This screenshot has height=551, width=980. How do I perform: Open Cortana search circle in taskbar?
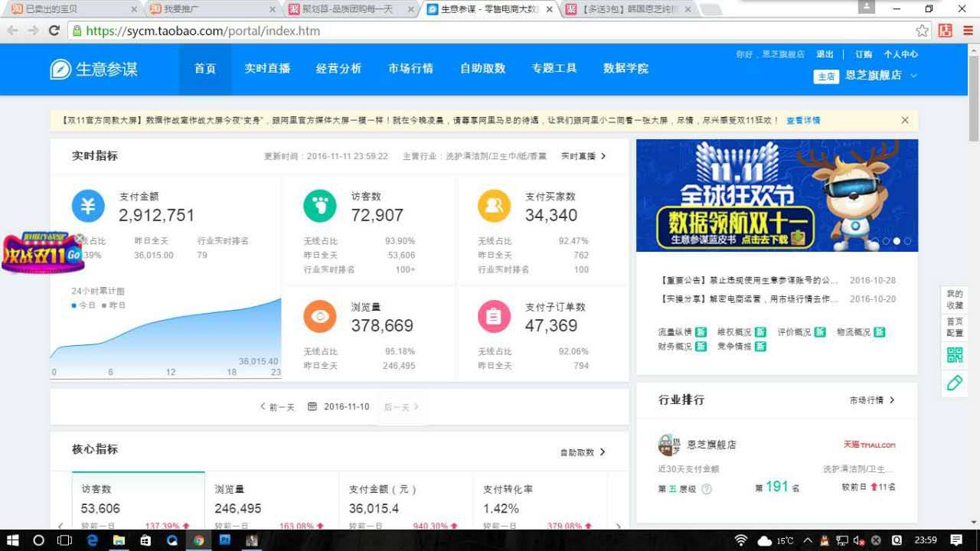tap(39, 540)
